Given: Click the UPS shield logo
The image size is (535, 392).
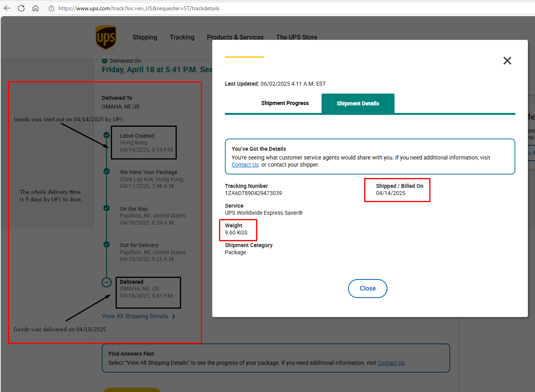Looking at the screenshot, I should (106, 38).
